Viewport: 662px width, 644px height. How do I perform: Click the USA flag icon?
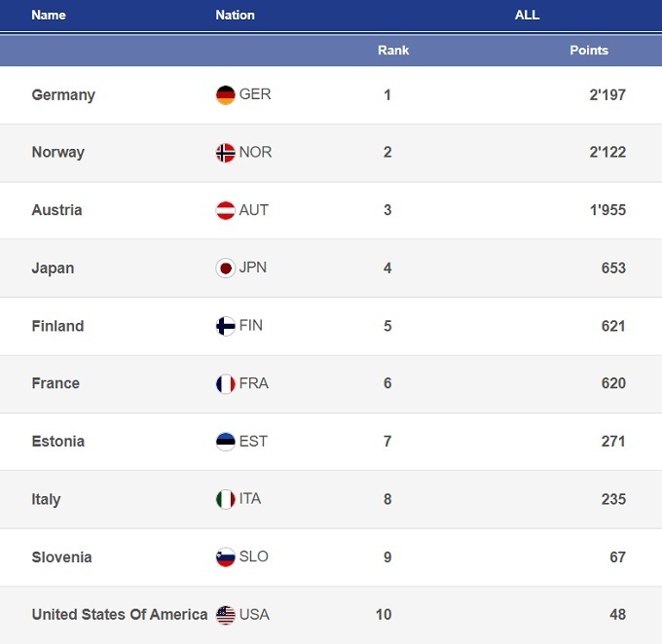pyautogui.click(x=226, y=615)
